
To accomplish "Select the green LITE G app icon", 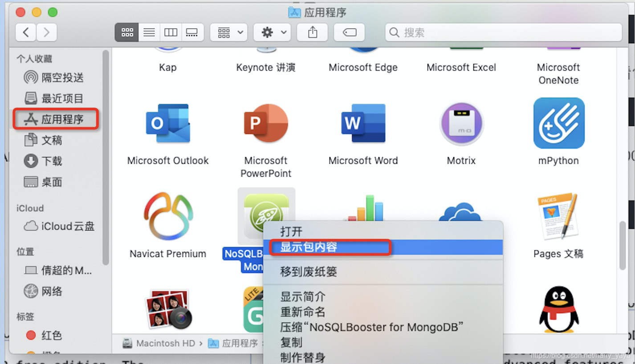I will point(253,309).
